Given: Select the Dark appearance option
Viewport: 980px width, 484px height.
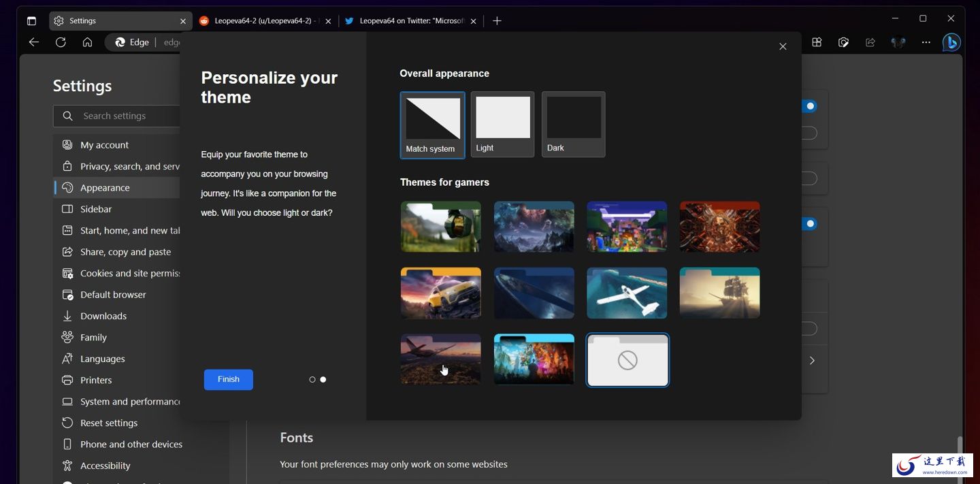Looking at the screenshot, I should point(574,125).
